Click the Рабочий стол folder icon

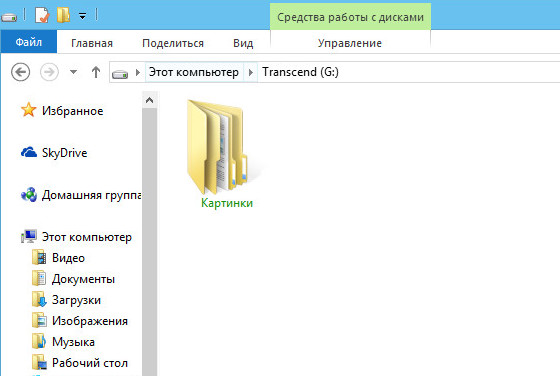(x=39, y=362)
